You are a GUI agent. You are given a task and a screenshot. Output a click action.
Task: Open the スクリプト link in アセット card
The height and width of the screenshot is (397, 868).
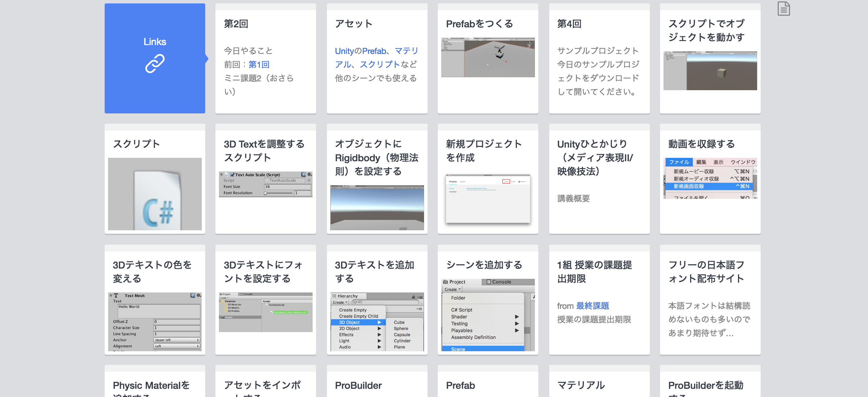pos(380,65)
